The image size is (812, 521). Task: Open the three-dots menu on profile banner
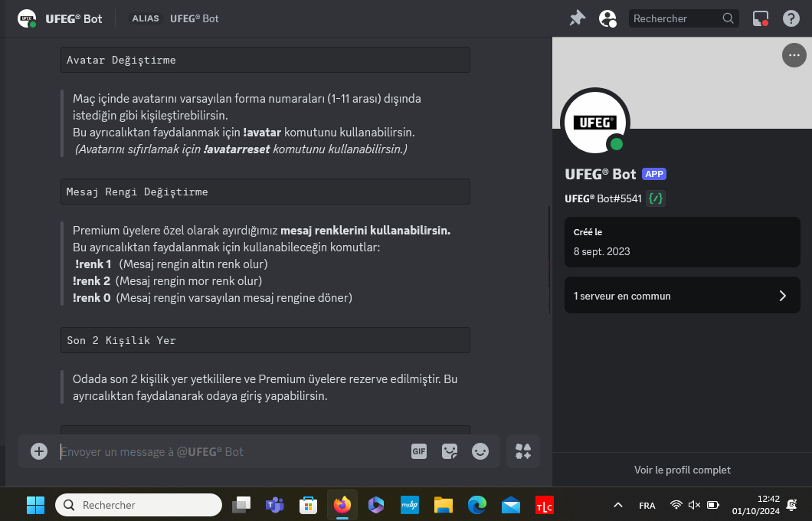[x=793, y=55]
